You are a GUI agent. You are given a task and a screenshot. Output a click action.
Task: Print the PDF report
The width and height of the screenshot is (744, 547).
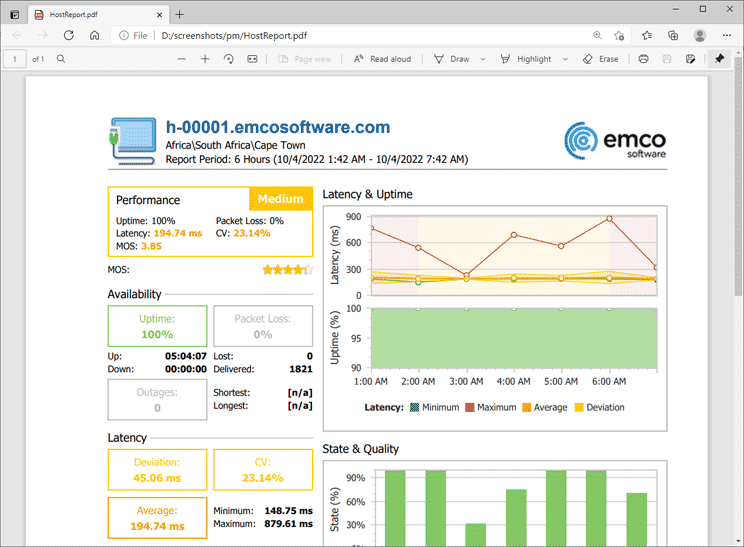[643, 59]
